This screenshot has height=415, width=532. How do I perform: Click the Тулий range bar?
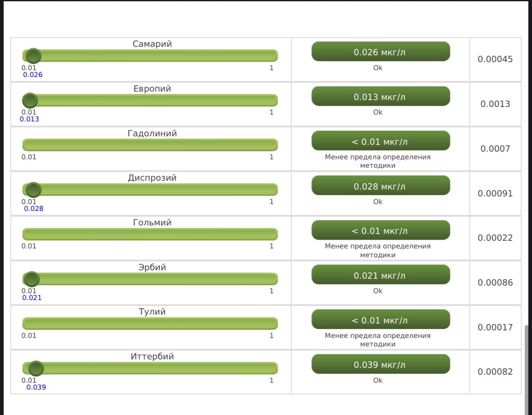click(150, 323)
